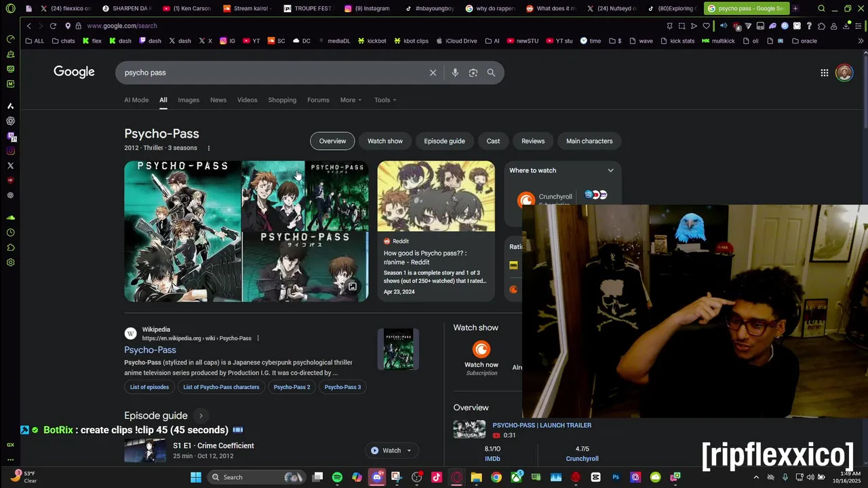The image size is (868, 488).
Task: Collapse the Where to watch panel
Action: [610, 170]
